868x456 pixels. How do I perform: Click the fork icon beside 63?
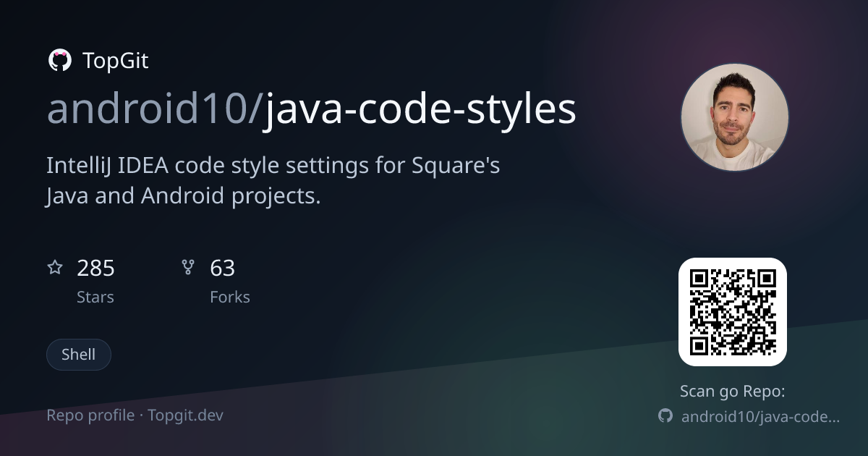188,268
